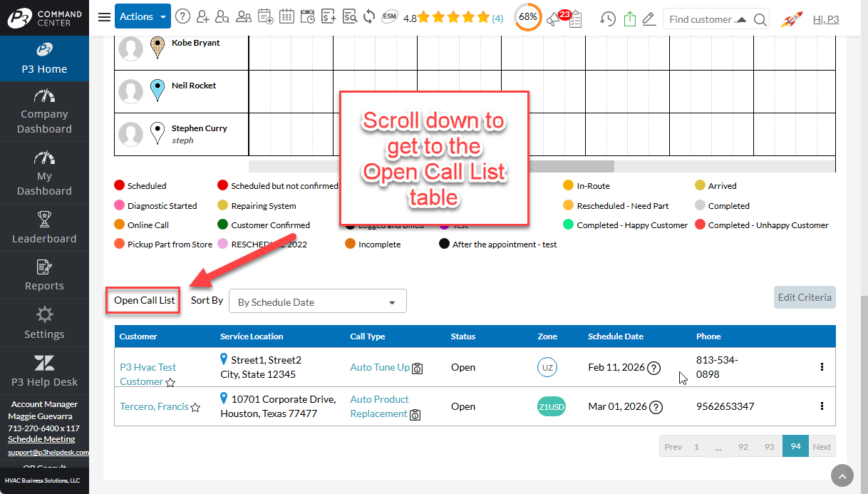Click the add customer icon
Image resolution: width=868 pixels, height=494 pixels.
(203, 17)
